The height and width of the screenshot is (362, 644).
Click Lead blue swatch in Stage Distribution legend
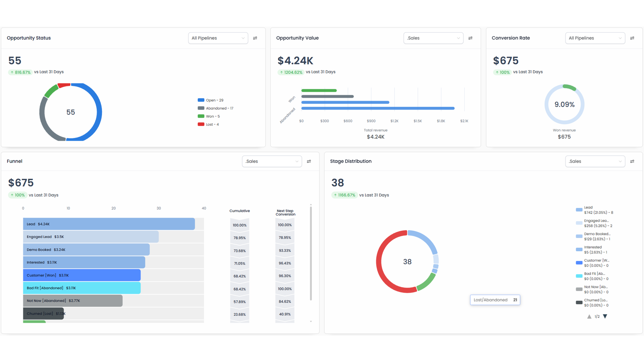579,210
